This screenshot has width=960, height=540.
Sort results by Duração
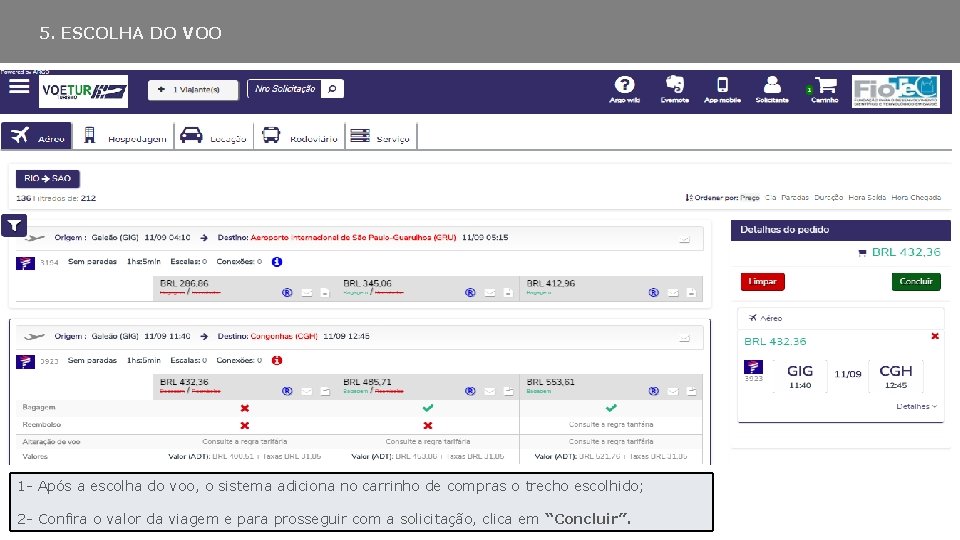pos(828,197)
